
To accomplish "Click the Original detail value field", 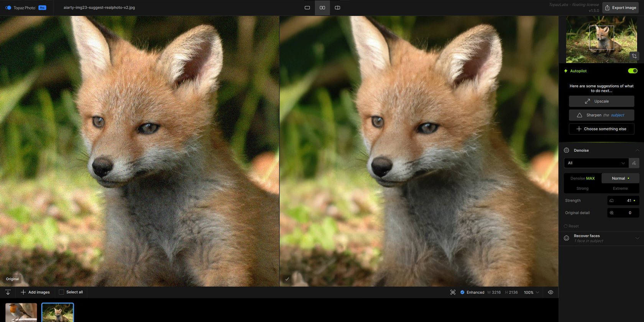I will tap(623, 213).
